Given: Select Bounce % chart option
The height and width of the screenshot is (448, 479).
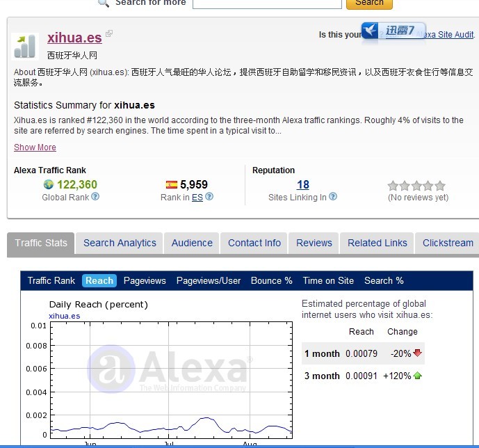Looking at the screenshot, I should pos(271,281).
